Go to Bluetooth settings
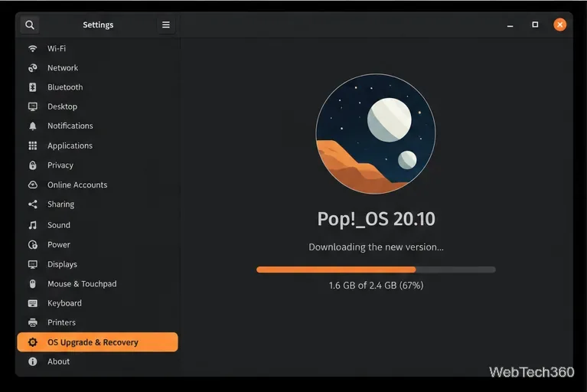Image resolution: width=587 pixels, height=392 pixels. (65, 87)
